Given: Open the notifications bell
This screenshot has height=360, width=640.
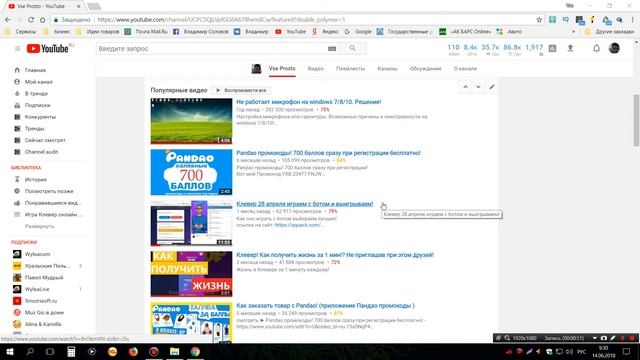Looking at the screenshot, I should coord(596,48).
